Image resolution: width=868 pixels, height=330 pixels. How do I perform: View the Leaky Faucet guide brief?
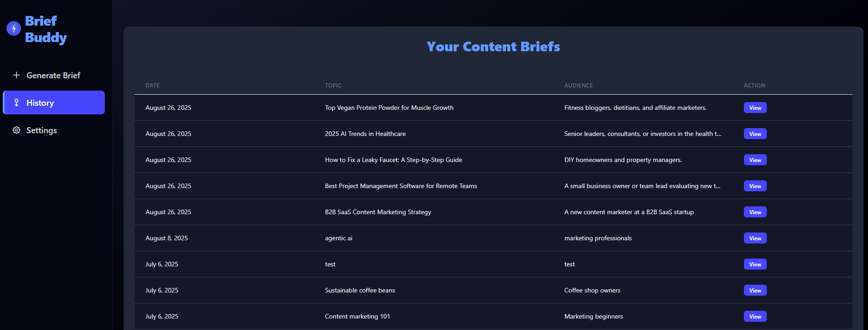755,160
